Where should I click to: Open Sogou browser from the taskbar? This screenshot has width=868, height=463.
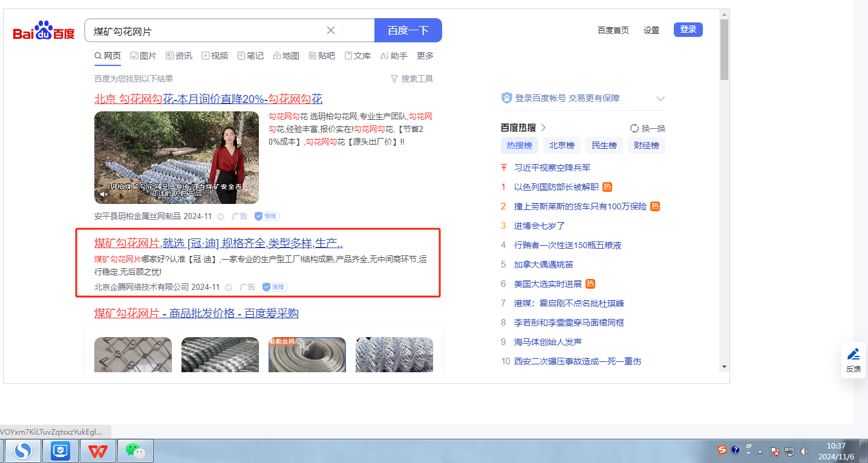(23, 451)
